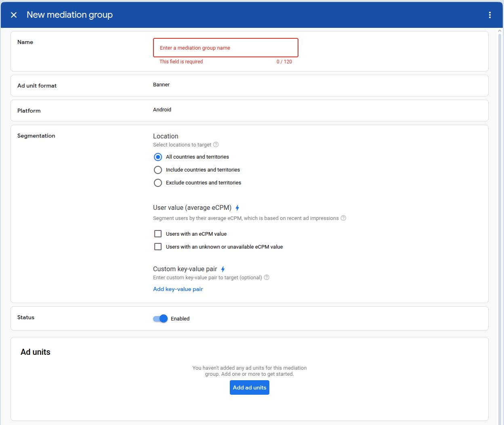Screen dimensions: 504x425
Task: Choose Exclude countries and territories
Action: point(158,183)
